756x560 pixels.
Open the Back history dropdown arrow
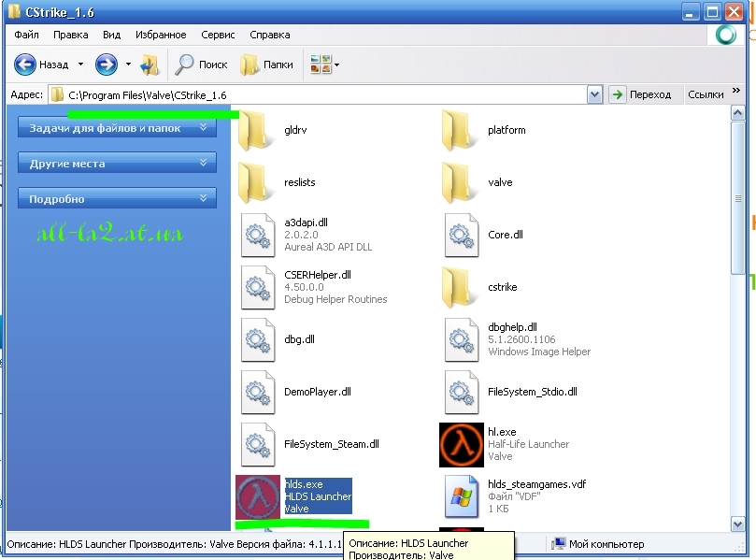tap(80, 65)
